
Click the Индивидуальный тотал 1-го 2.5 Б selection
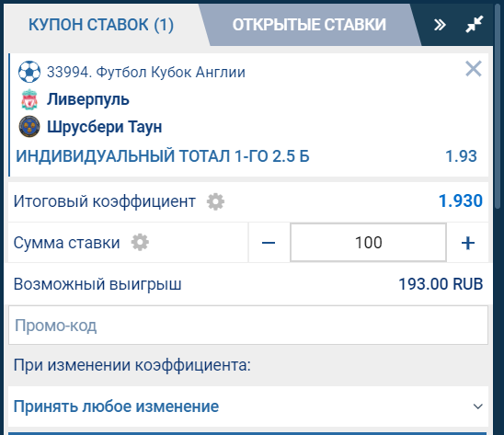point(163,156)
